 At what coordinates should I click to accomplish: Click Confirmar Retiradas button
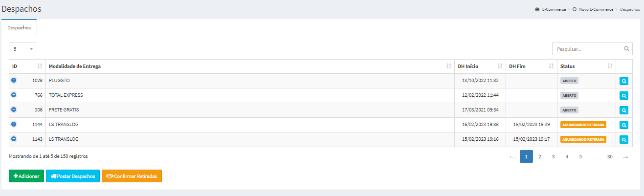(132, 176)
